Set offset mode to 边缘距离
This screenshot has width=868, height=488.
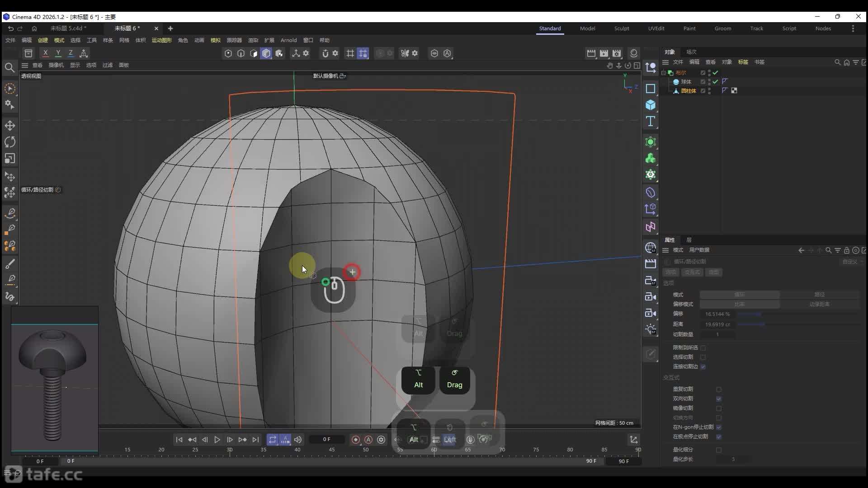pyautogui.click(x=819, y=305)
